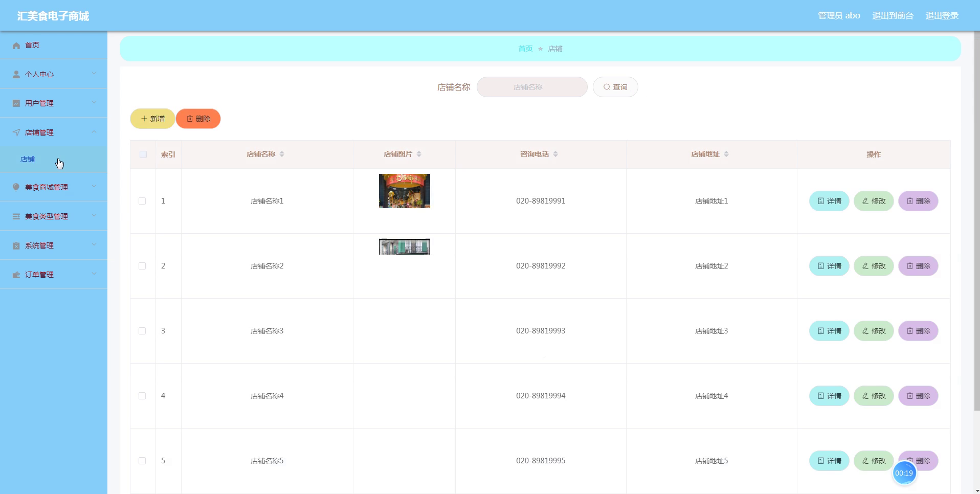The width and height of the screenshot is (980, 494).
Task: Click the 操作 column header
Action: point(874,154)
